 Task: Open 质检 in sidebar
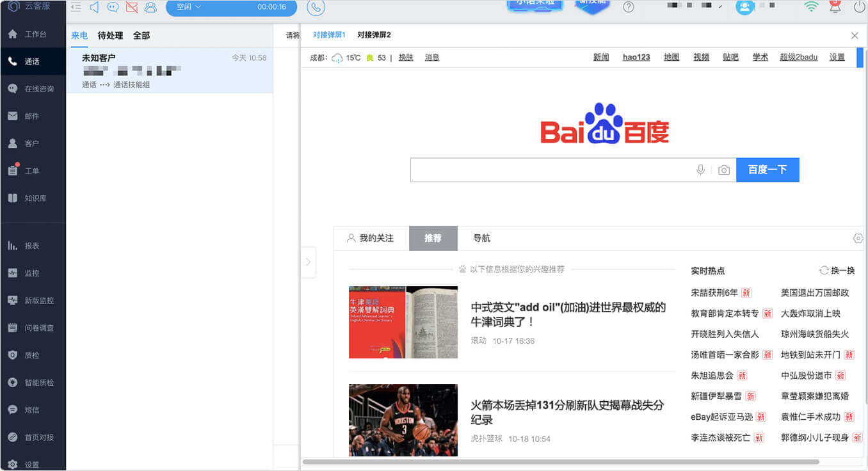pyautogui.click(x=33, y=355)
